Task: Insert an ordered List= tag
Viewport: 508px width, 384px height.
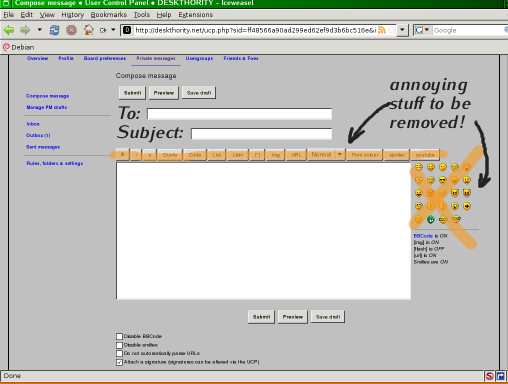Action: [238, 155]
